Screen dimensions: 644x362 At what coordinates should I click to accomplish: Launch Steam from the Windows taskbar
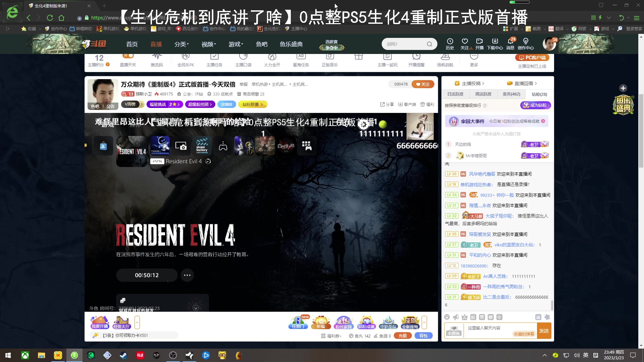pyautogui.click(x=123, y=355)
